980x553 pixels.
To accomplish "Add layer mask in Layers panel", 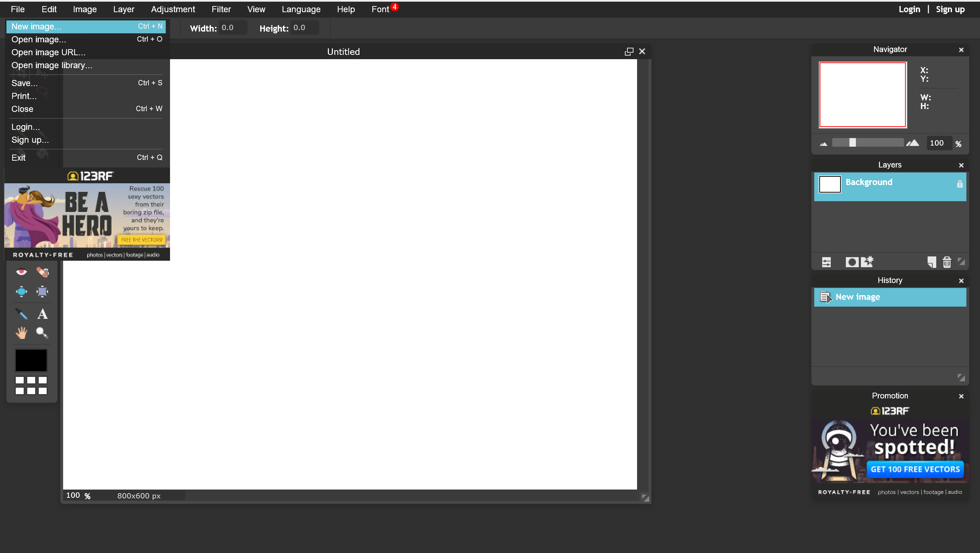I will (x=852, y=262).
